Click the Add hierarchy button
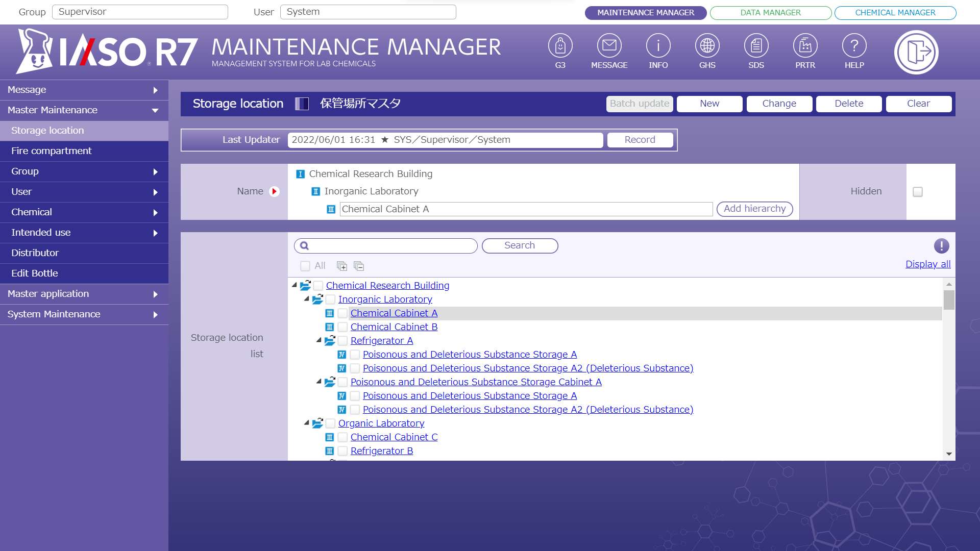The height and width of the screenshot is (551, 980). tap(754, 209)
